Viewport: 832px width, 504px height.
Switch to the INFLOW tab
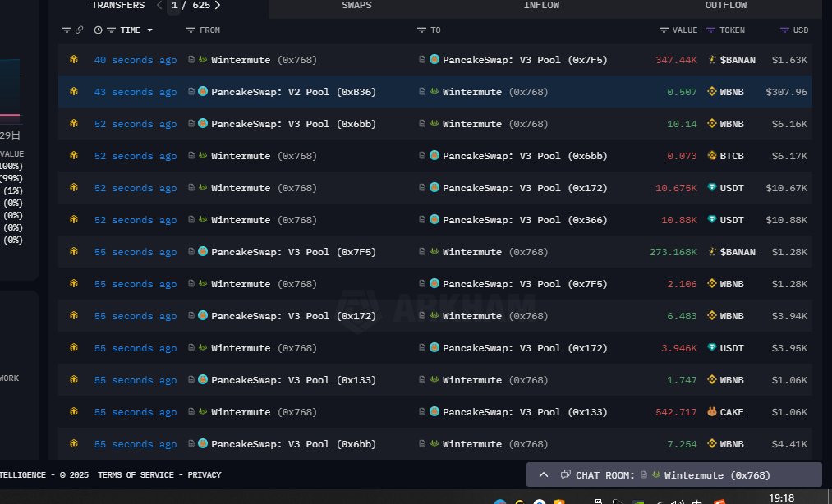[541, 5]
